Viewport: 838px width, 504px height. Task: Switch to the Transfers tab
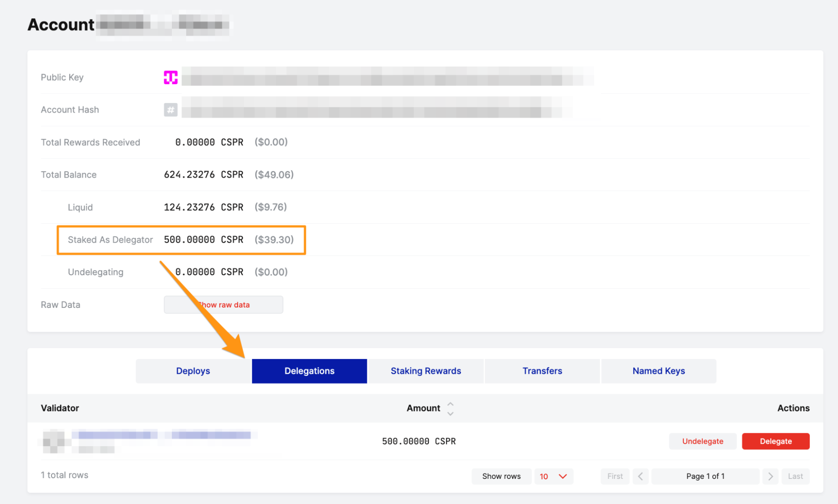pos(542,371)
